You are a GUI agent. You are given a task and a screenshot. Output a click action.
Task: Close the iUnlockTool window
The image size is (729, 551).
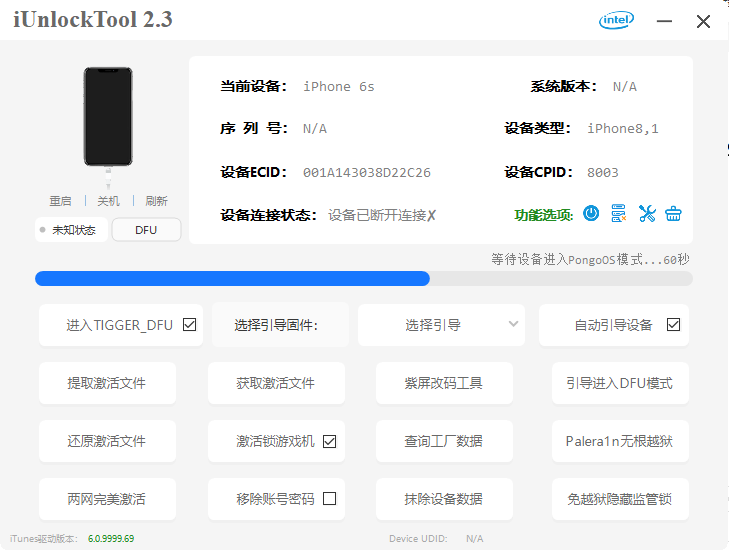coord(703,21)
